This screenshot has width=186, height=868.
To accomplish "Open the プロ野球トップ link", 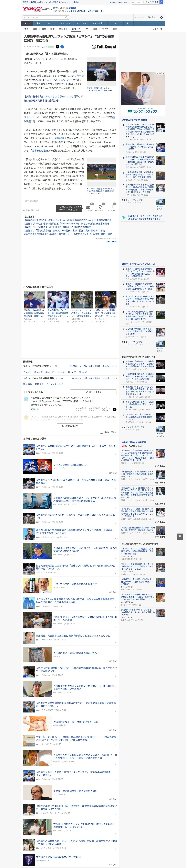I will (75, 366).
